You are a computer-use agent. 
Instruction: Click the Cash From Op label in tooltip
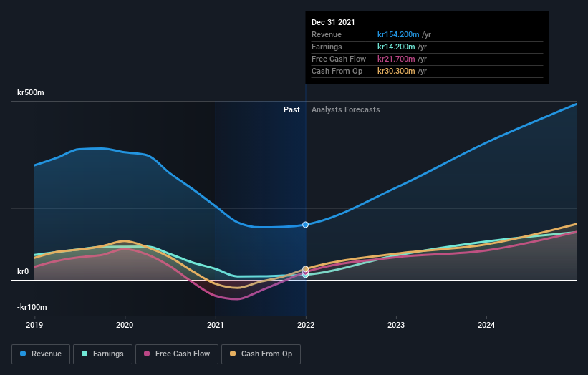pyautogui.click(x=337, y=71)
